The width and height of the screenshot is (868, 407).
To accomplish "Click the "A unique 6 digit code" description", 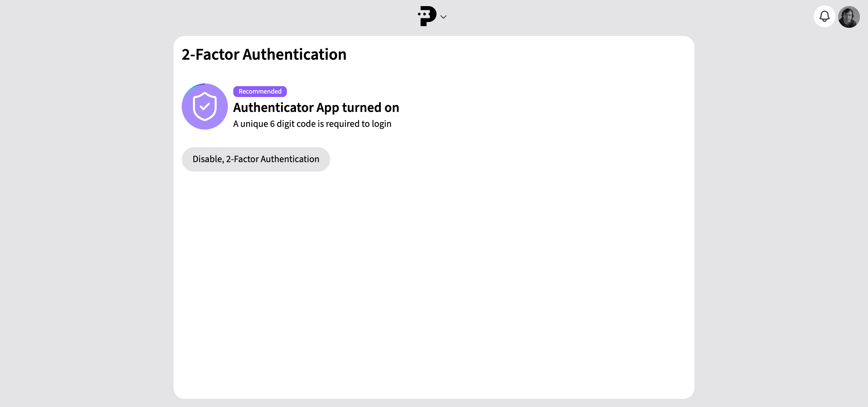I will pyautogui.click(x=312, y=124).
